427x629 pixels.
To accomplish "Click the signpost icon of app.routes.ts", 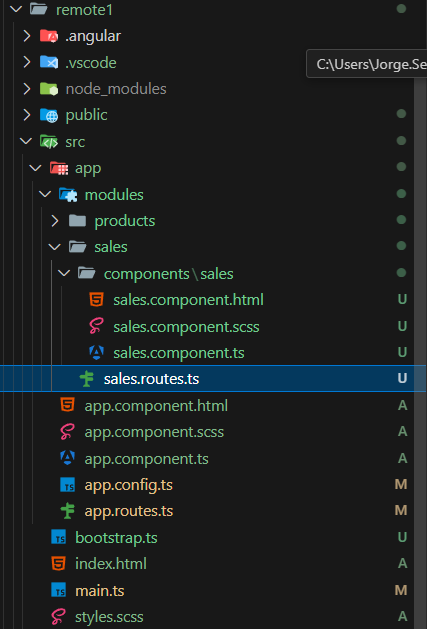I will pyautogui.click(x=68, y=511).
